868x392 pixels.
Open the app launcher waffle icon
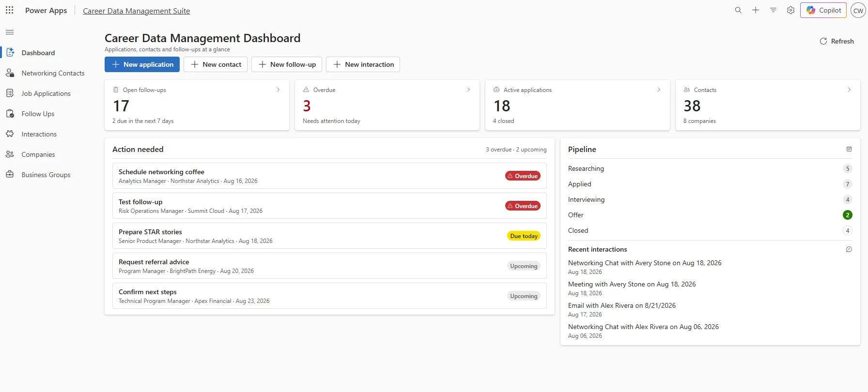9,10
